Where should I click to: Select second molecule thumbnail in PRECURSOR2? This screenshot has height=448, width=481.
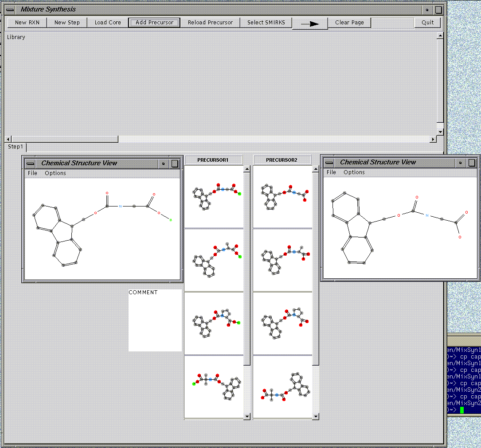(x=282, y=260)
